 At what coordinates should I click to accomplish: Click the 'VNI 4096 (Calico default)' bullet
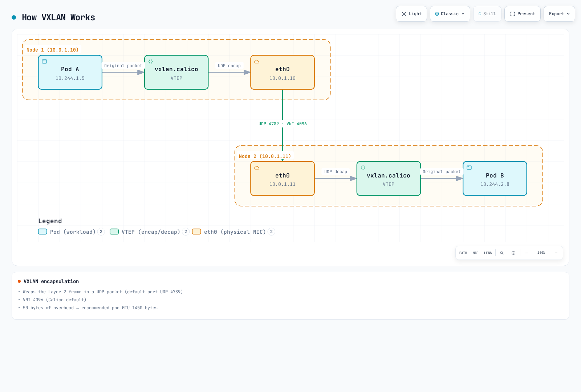[54, 300]
